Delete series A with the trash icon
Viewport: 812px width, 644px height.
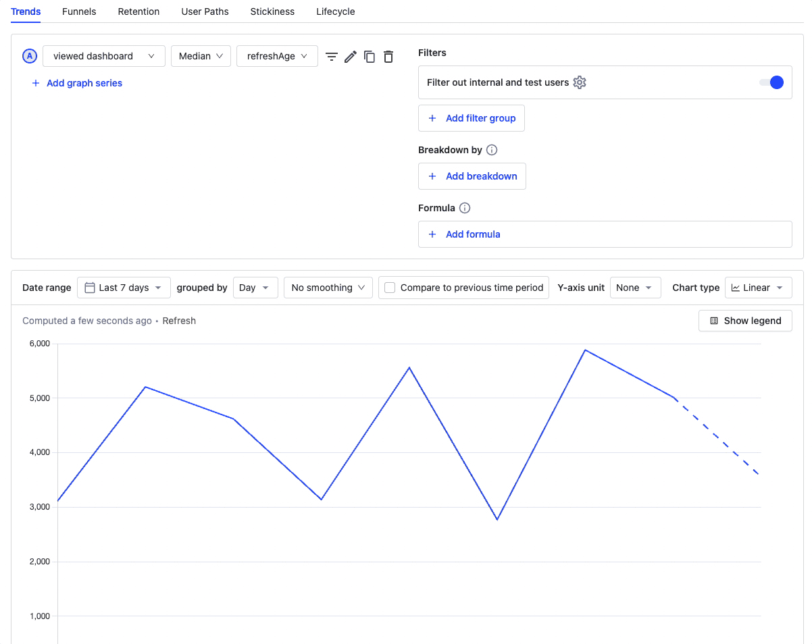(x=388, y=57)
